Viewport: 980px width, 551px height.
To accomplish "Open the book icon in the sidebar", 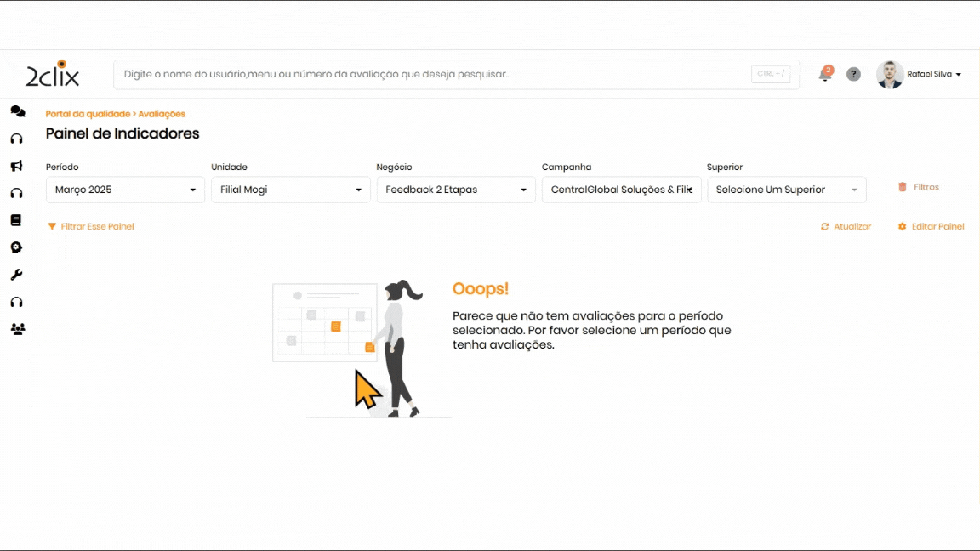I will pos(16,220).
